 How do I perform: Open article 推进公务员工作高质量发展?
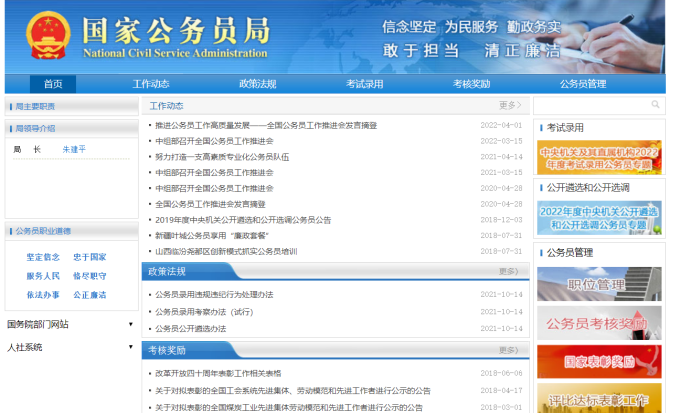pos(266,125)
